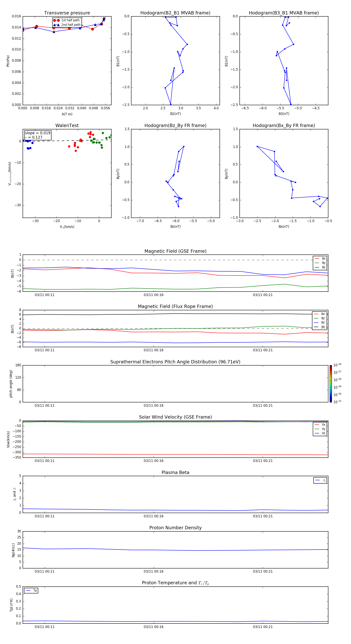351x644 pixels.
Task: Click the "Bz(nT)" x-axis label
Action: [x=175, y=227]
